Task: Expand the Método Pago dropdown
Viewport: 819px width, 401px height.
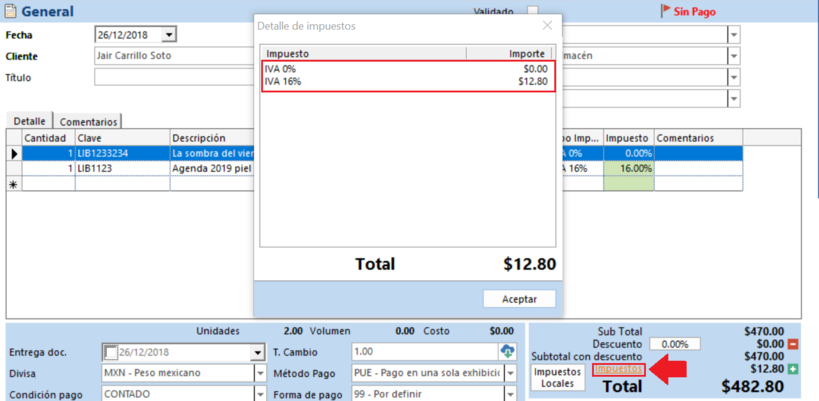Action: pyautogui.click(x=510, y=373)
